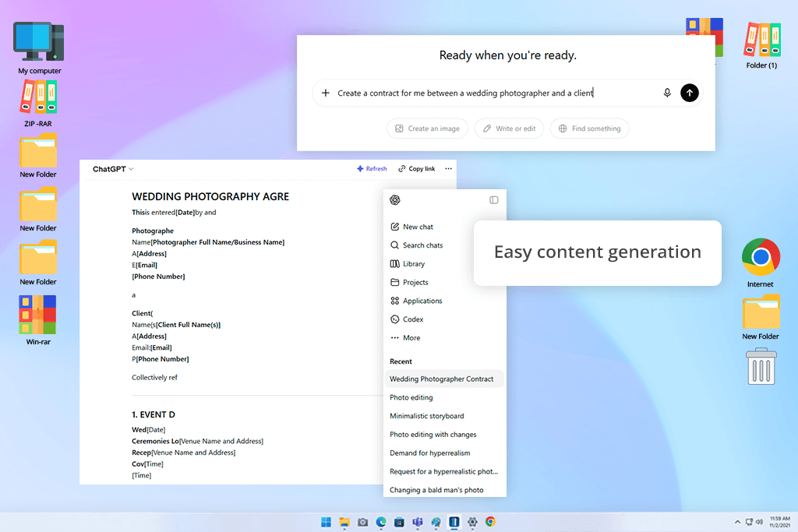Select the ZIP -RAR desktop icon
798x532 pixels.
click(38, 104)
